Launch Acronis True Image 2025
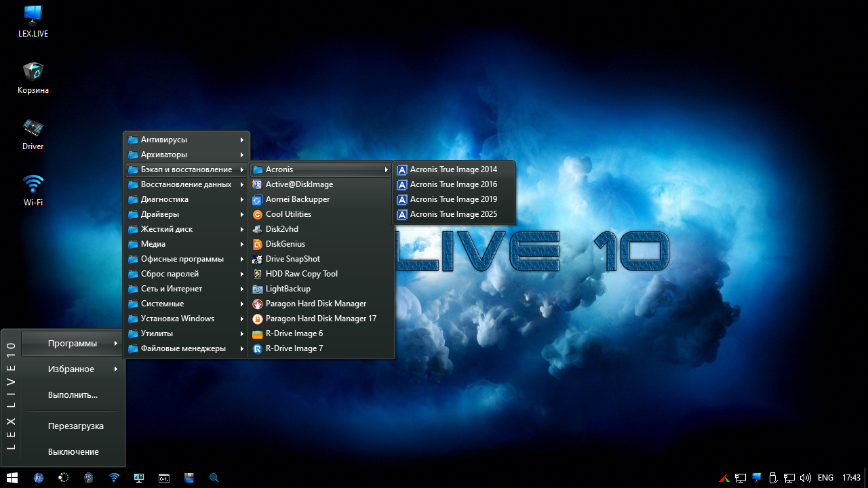 pos(453,214)
